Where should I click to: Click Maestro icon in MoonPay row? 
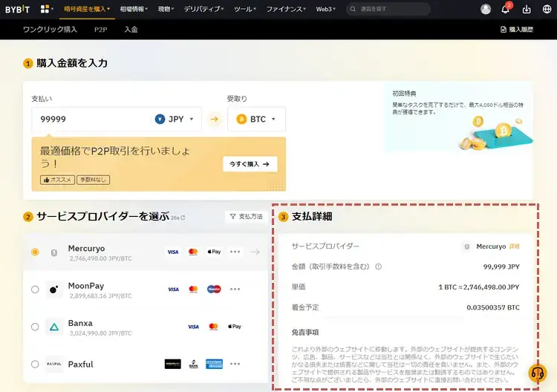pyautogui.click(x=214, y=290)
